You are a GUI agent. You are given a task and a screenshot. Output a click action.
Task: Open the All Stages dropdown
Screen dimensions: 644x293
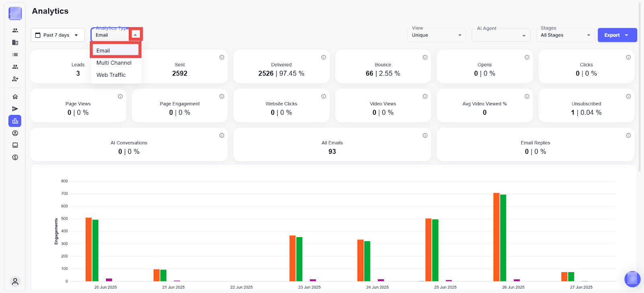pos(566,35)
